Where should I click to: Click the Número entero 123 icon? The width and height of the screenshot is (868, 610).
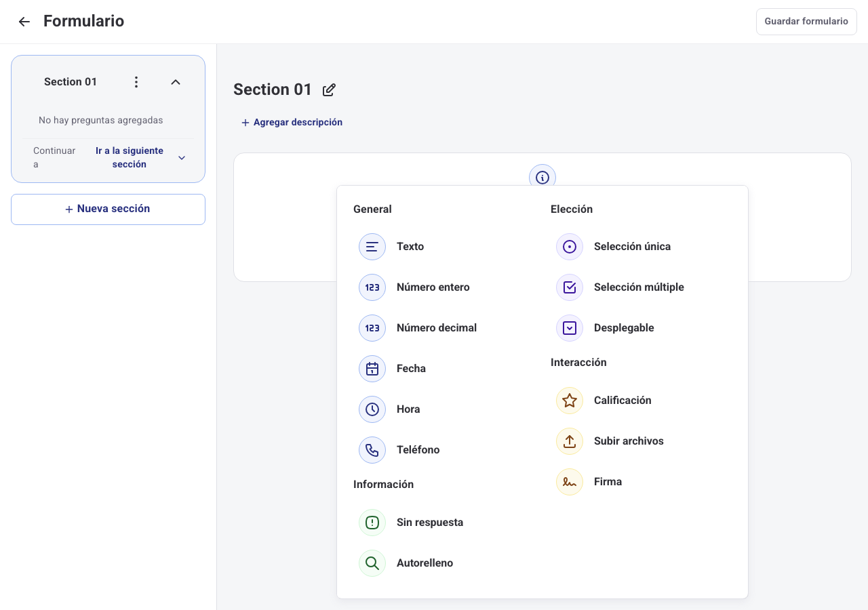tap(372, 287)
